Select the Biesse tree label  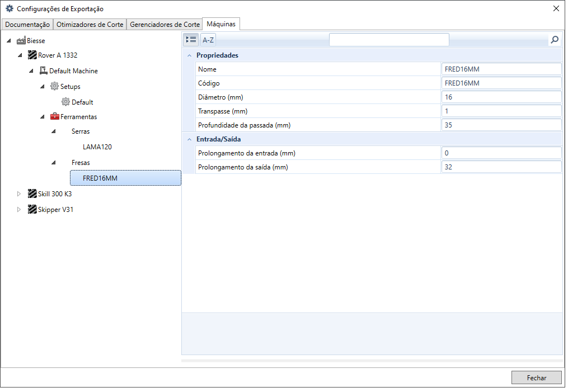tap(36, 41)
